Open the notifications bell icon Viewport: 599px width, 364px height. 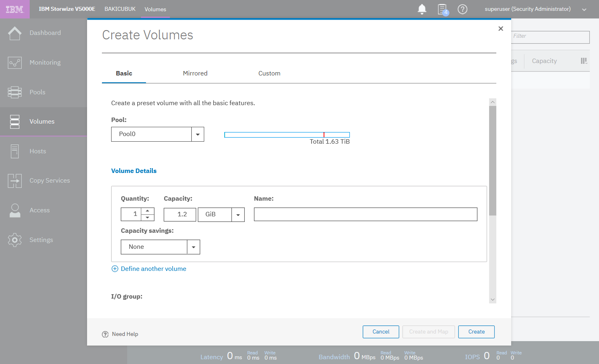point(422,9)
